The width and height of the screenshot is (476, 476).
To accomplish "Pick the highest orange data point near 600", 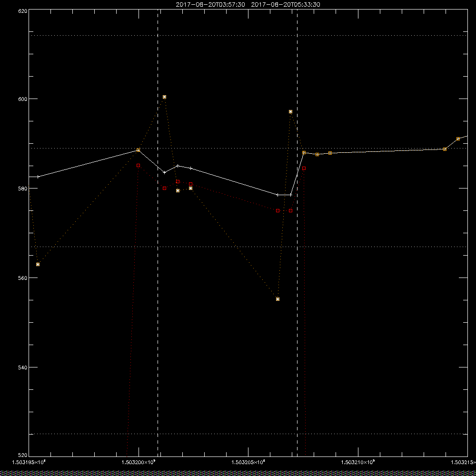I will click(x=165, y=97).
